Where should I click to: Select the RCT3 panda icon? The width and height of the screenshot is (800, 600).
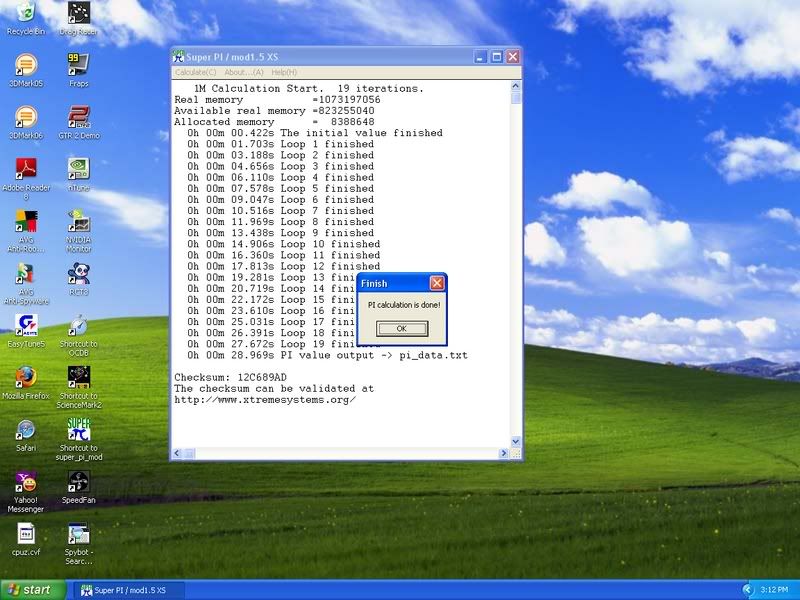[x=79, y=279]
